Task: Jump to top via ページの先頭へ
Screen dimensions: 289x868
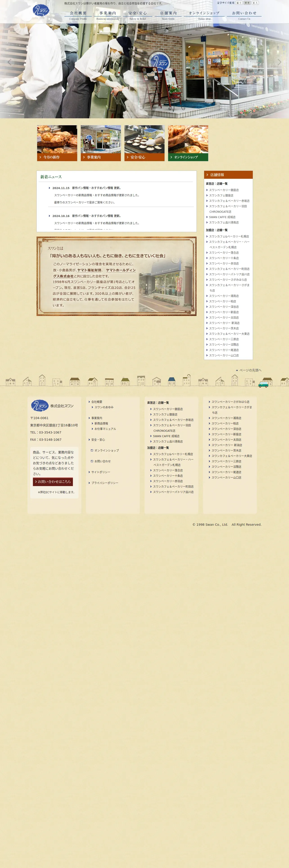Action: click(x=249, y=370)
